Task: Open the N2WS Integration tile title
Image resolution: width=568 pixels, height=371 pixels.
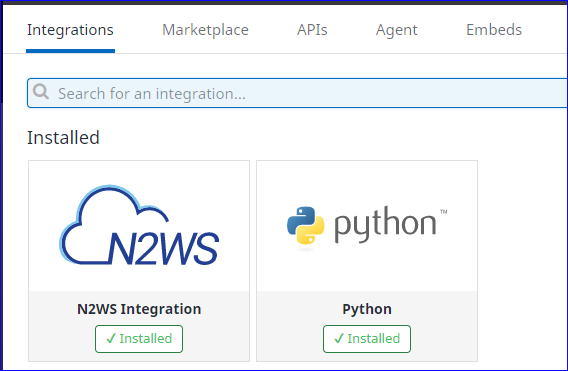Action: pyautogui.click(x=139, y=309)
